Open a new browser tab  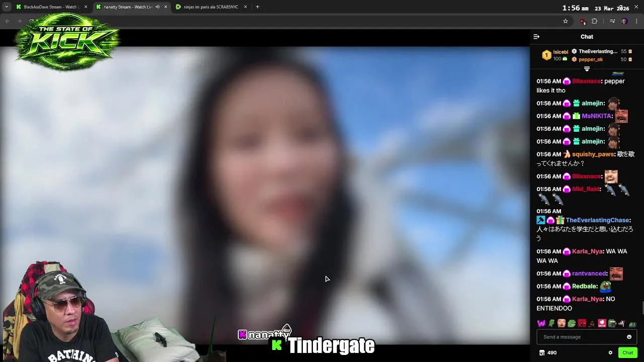257,7
